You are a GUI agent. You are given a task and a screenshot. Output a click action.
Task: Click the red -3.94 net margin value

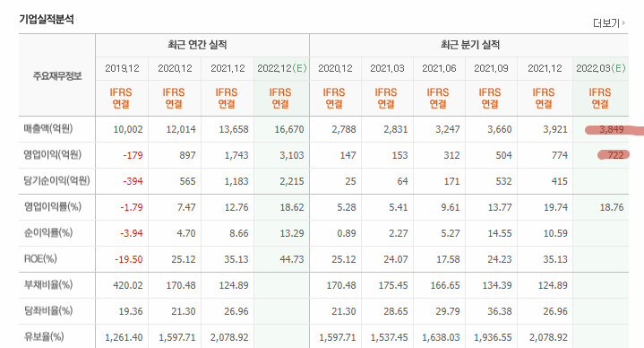pyautogui.click(x=132, y=234)
